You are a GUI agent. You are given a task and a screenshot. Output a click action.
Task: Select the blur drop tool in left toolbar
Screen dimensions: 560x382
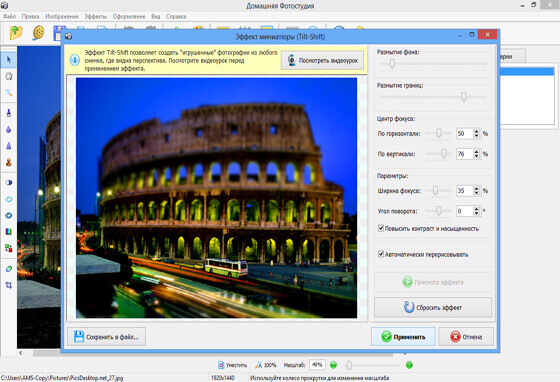(9, 130)
